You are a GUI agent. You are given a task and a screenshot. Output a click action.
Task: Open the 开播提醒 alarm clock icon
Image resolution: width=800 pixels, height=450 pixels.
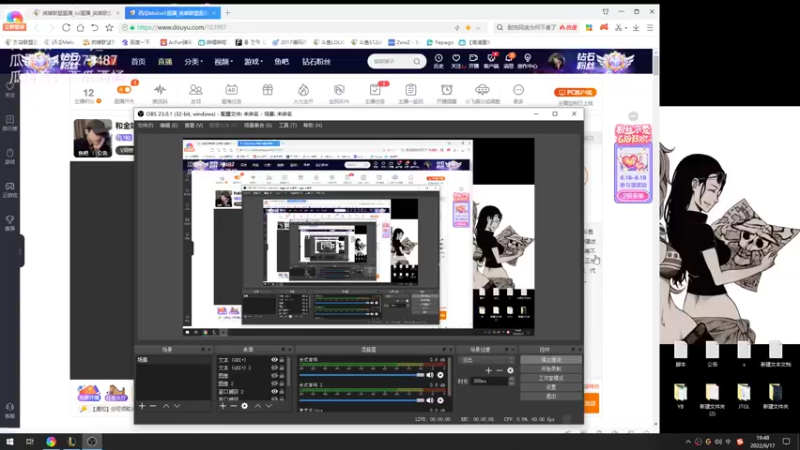coord(446,90)
